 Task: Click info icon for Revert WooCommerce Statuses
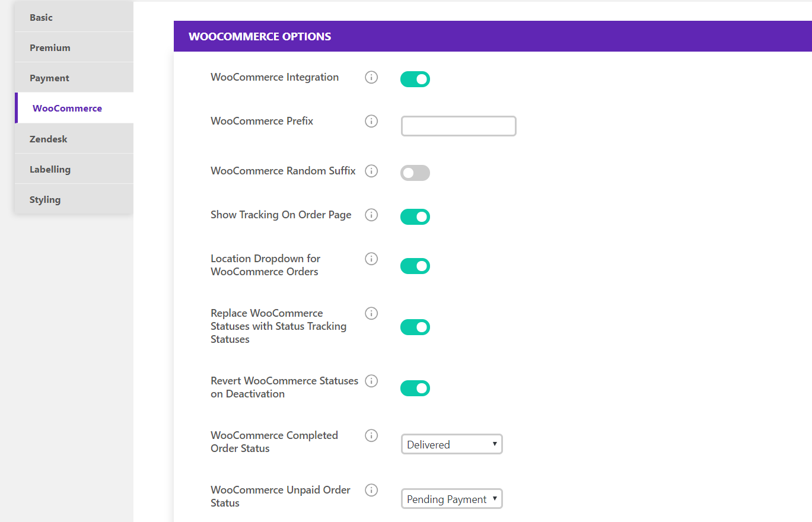point(371,381)
